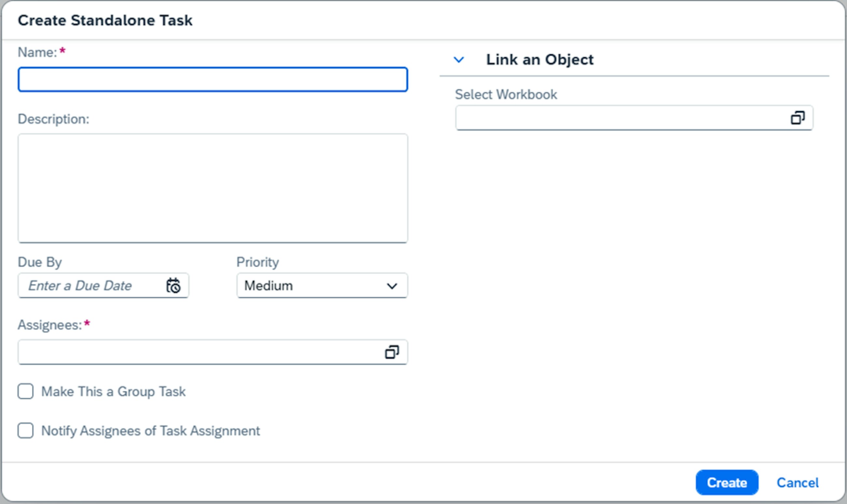This screenshot has width=847, height=504.
Task: Open value help icon for Assignees
Action: pyautogui.click(x=392, y=352)
